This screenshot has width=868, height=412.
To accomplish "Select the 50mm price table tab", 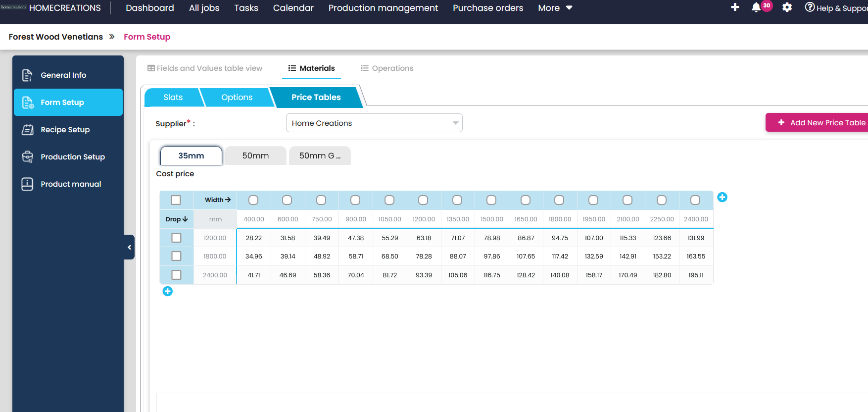I will 255,155.
